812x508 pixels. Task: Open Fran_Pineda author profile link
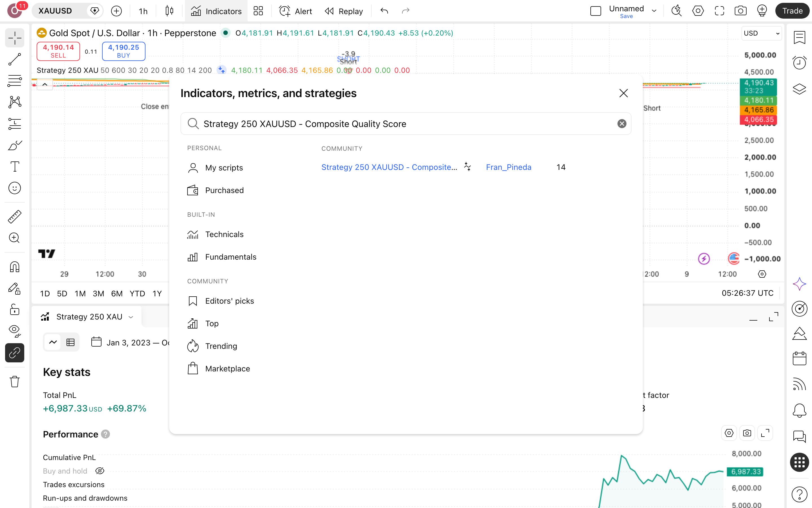point(508,167)
